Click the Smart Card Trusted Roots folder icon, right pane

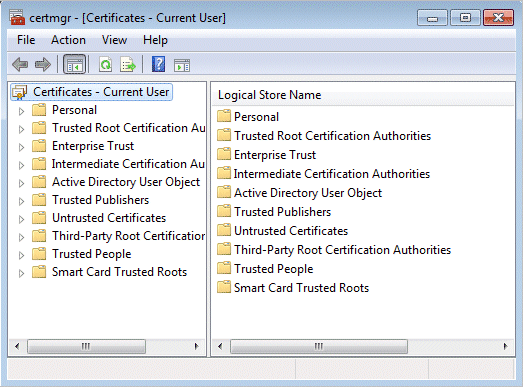point(224,287)
